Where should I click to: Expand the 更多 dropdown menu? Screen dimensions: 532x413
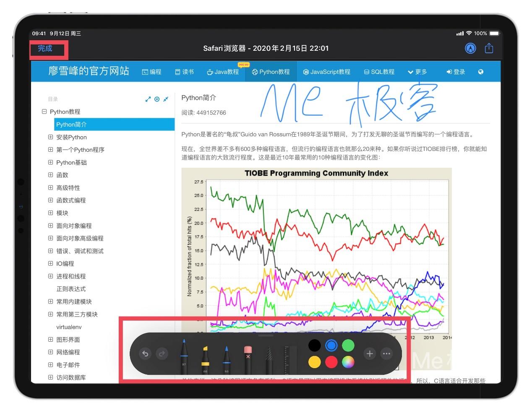(417, 72)
